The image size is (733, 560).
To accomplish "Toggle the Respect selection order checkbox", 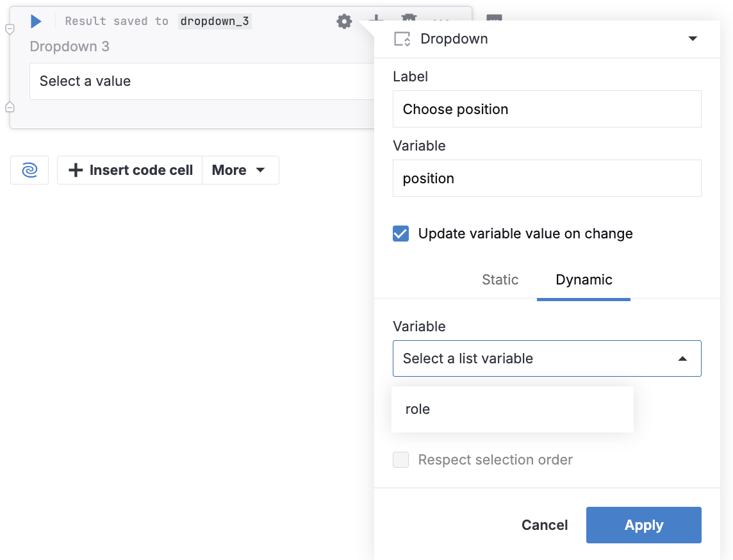I will (x=400, y=459).
